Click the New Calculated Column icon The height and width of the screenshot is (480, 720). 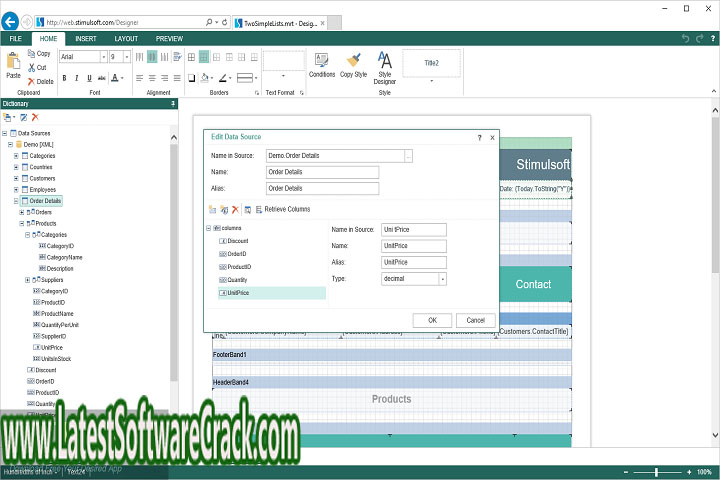224,209
